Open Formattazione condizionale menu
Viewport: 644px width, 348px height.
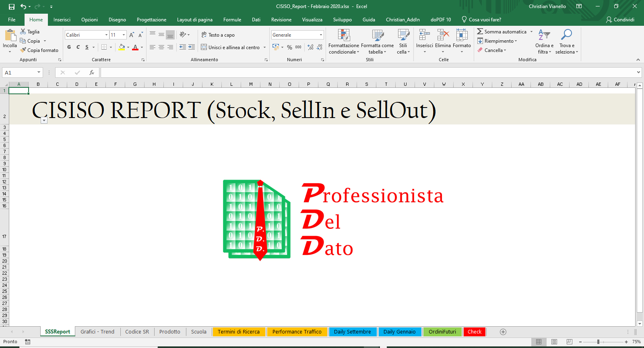point(344,42)
